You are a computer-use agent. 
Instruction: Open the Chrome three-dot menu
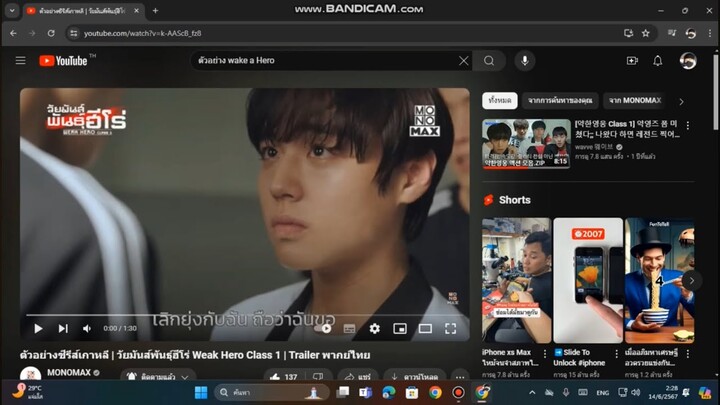point(710,33)
